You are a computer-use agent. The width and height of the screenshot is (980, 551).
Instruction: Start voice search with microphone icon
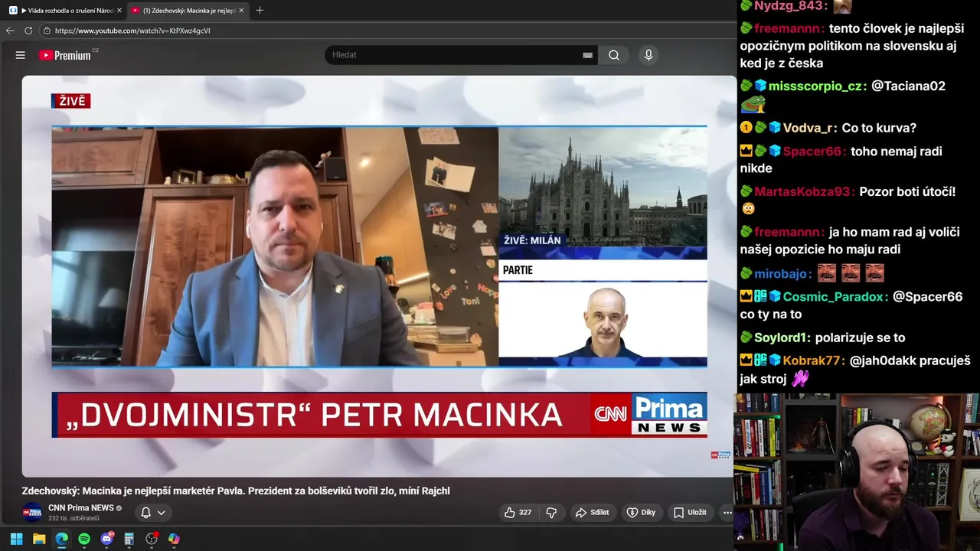(x=648, y=55)
